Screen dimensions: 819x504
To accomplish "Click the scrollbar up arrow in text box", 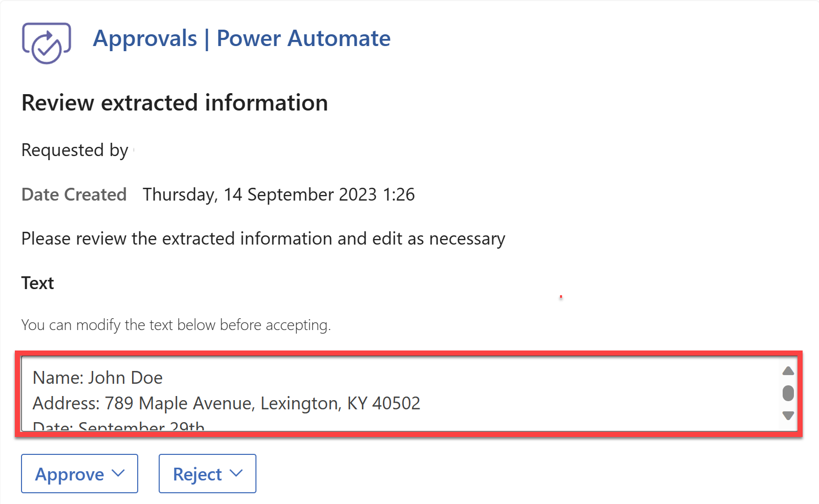I will click(788, 371).
